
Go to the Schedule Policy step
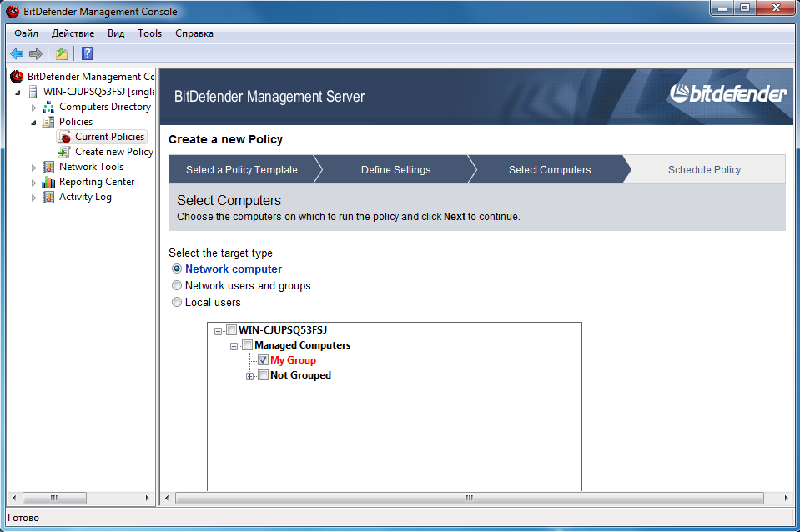[x=705, y=170]
